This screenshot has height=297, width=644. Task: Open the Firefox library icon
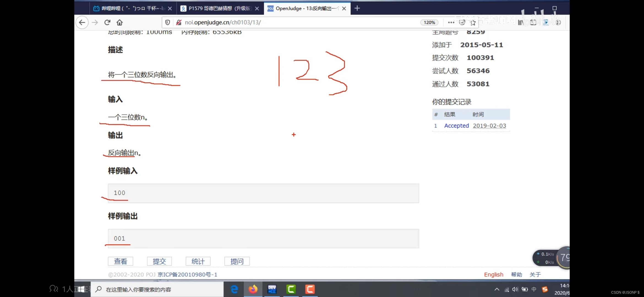click(x=520, y=23)
